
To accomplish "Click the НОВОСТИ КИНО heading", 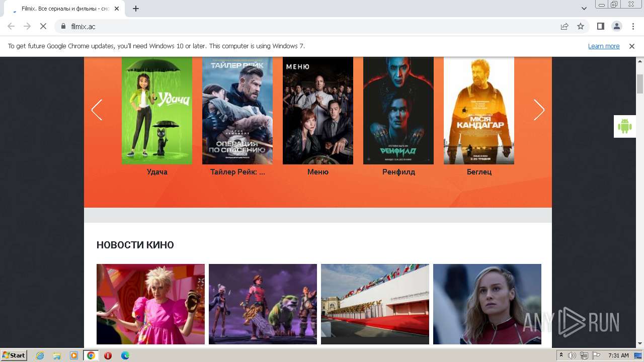I will point(135,245).
